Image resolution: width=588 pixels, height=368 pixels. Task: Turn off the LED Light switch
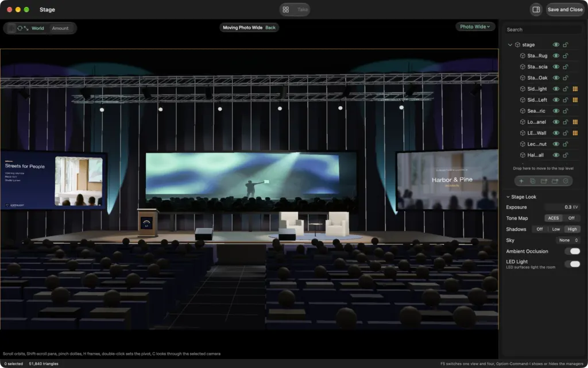click(572, 264)
